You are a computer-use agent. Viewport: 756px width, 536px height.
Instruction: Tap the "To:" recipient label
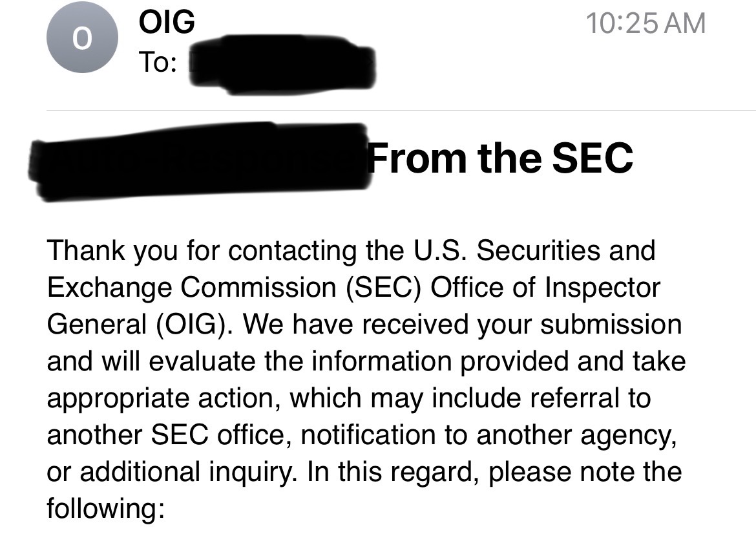point(158,62)
